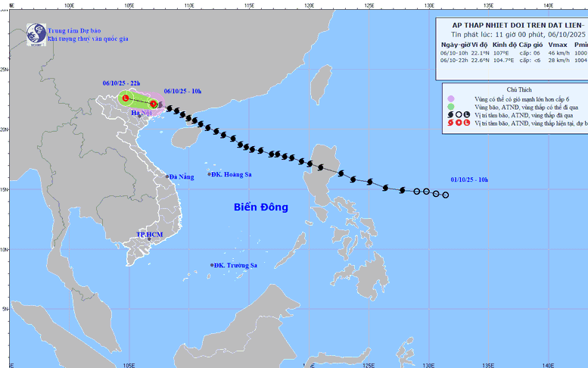
Task: Click the 01/10/25 - 10h track start label
Action: click(469, 179)
